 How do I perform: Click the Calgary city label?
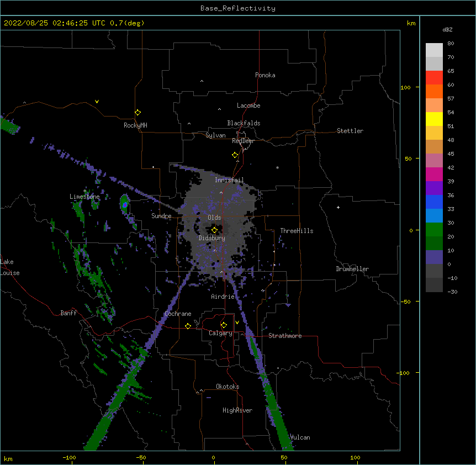(220, 333)
